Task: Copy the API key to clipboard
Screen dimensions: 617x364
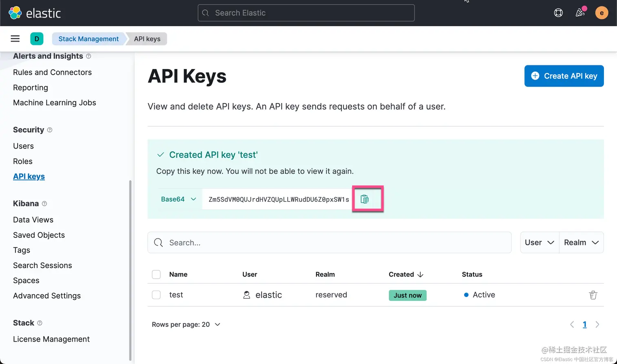Action: point(365,199)
